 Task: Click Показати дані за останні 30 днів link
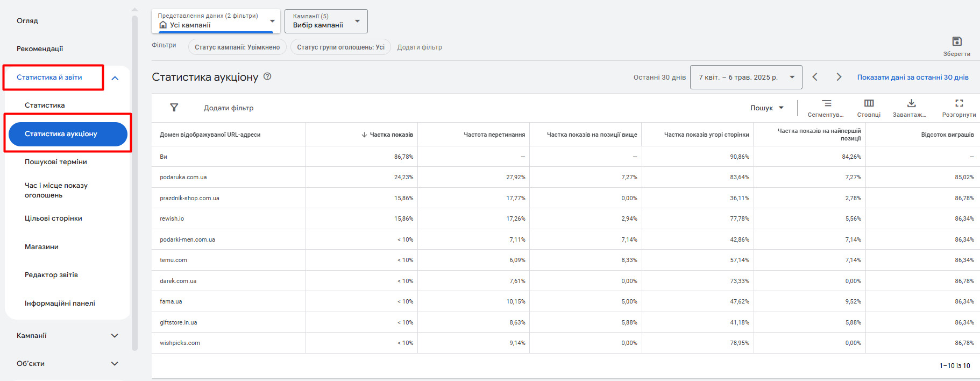click(913, 77)
